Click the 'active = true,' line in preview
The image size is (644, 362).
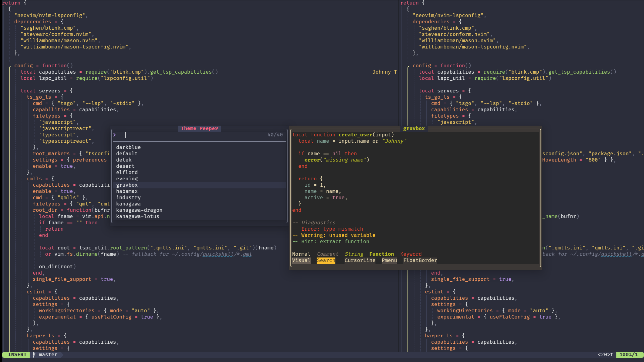(326, 197)
